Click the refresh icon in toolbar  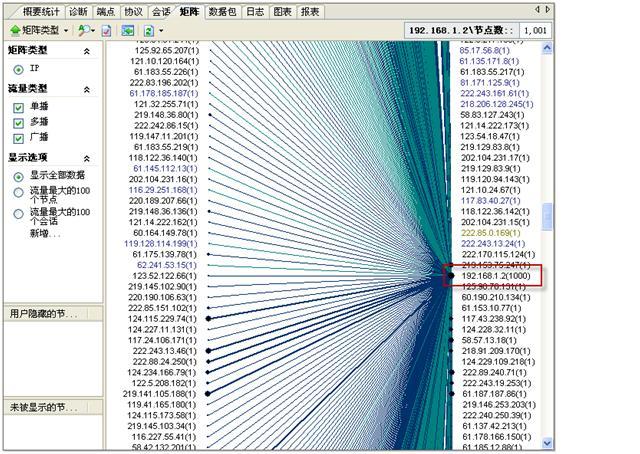click(149, 31)
